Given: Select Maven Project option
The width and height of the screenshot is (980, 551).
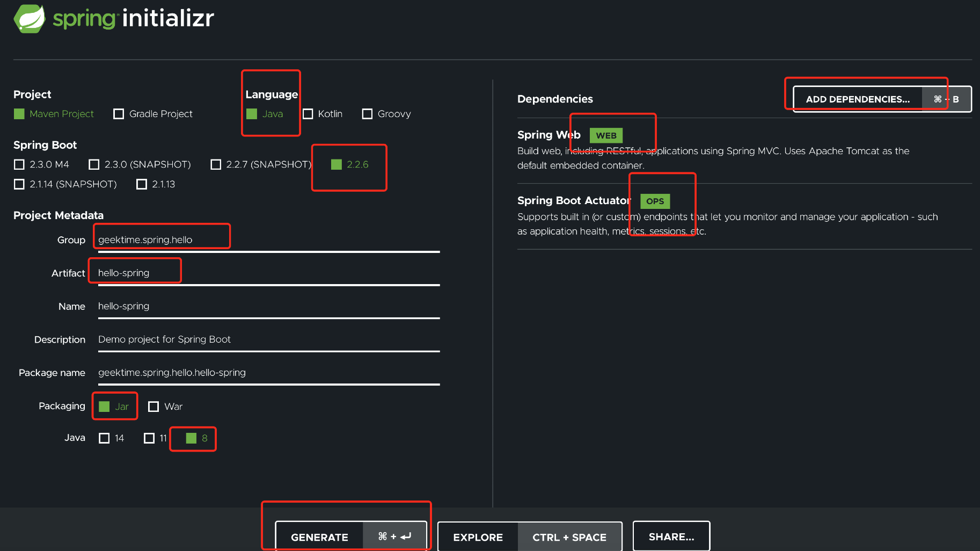Looking at the screenshot, I should coord(54,114).
